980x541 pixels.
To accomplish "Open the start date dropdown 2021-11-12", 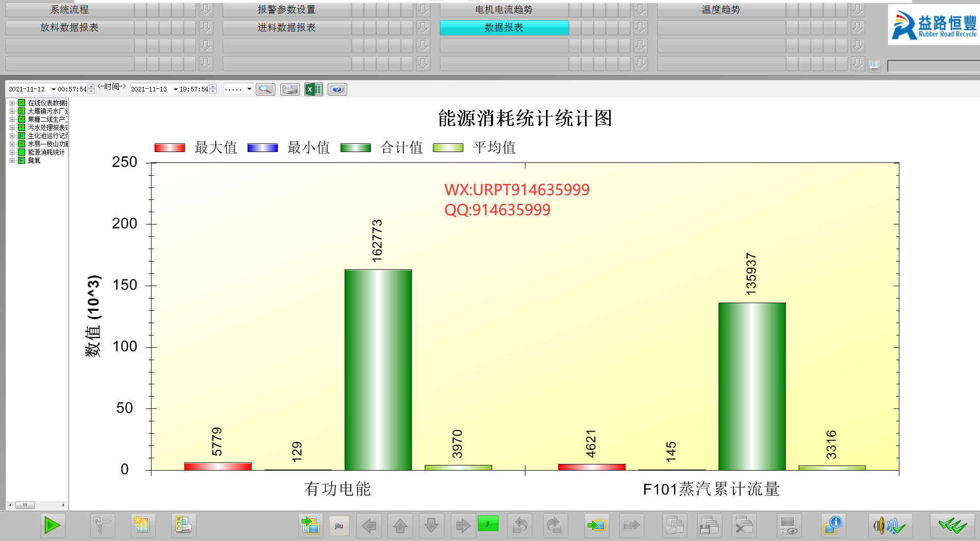I will pos(53,89).
